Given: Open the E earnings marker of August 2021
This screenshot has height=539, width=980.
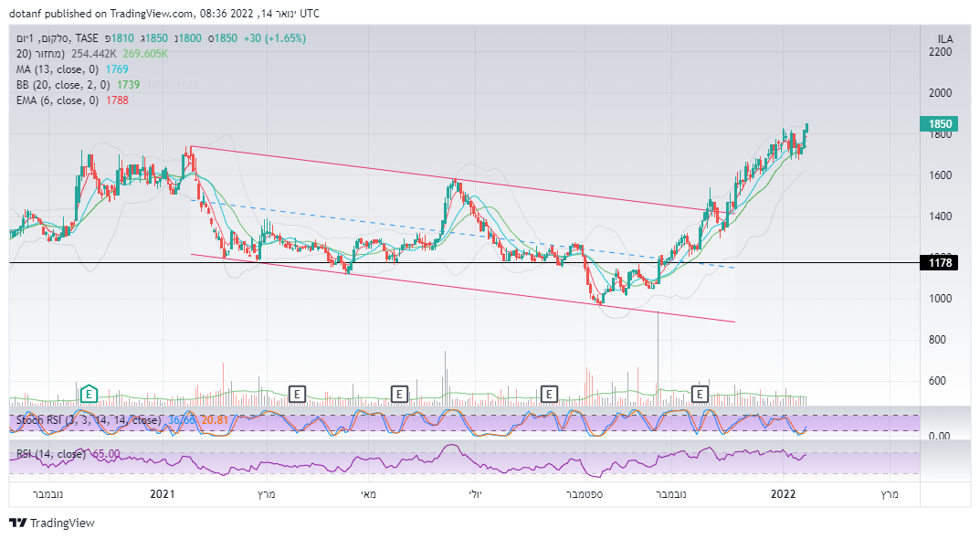Looking at the screenshot, I should 549,394.
